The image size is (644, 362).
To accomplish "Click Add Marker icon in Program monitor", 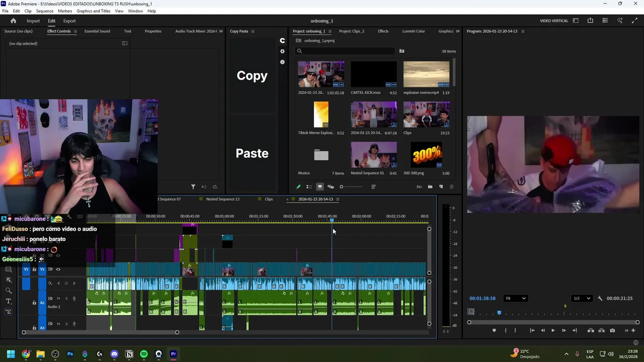I will (494, 330).
